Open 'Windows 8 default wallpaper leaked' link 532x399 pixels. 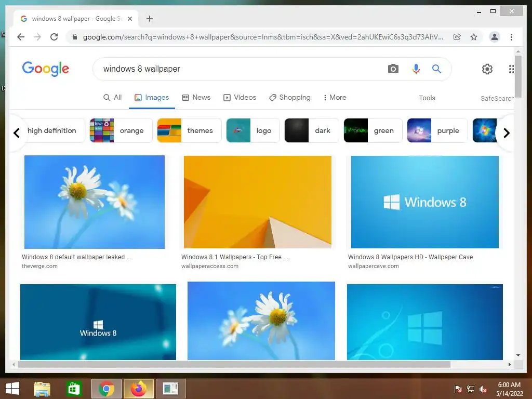click(77, 257)
